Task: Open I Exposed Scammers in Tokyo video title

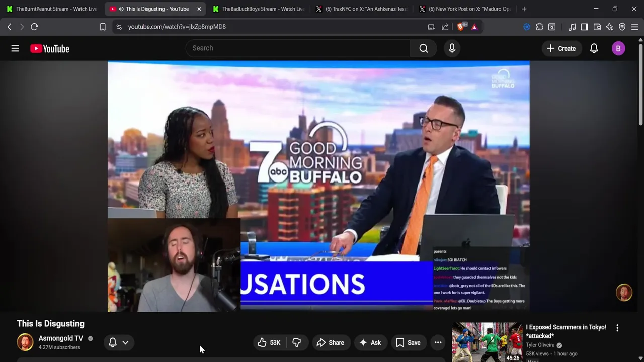Action: tap(566, 331)
